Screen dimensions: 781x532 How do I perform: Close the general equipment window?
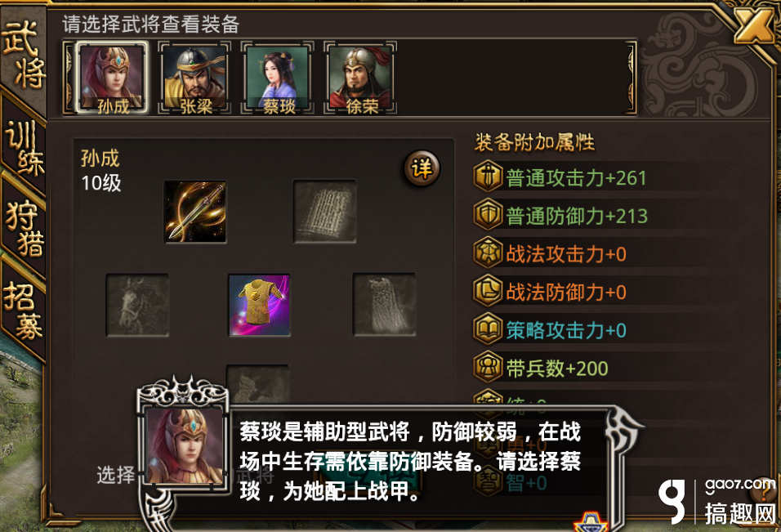[753, 24]
